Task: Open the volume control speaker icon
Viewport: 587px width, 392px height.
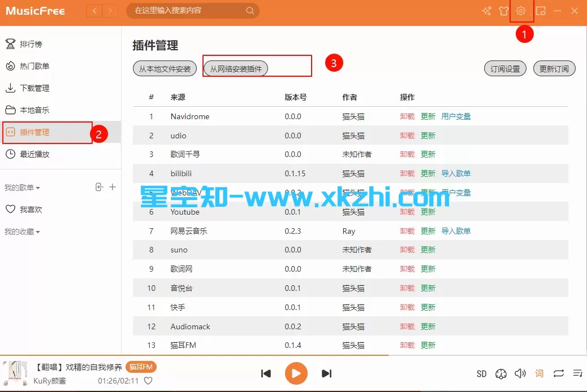Action: tap(520, 373)
